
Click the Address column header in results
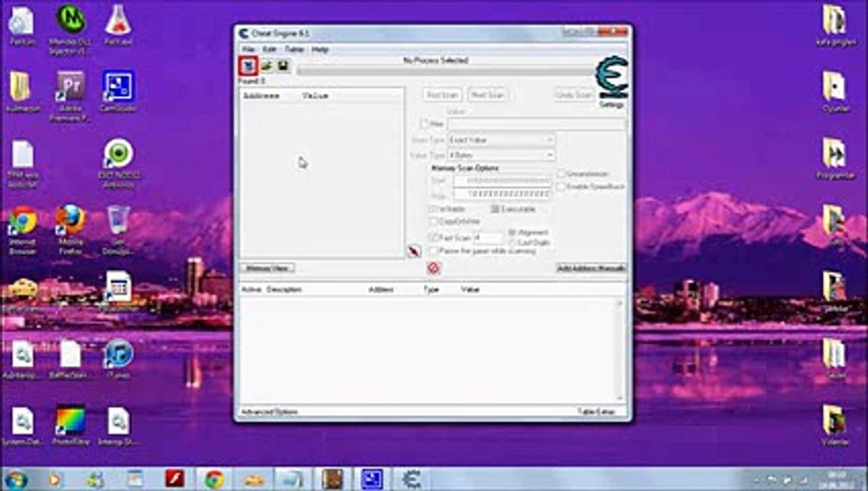[261, 96]
